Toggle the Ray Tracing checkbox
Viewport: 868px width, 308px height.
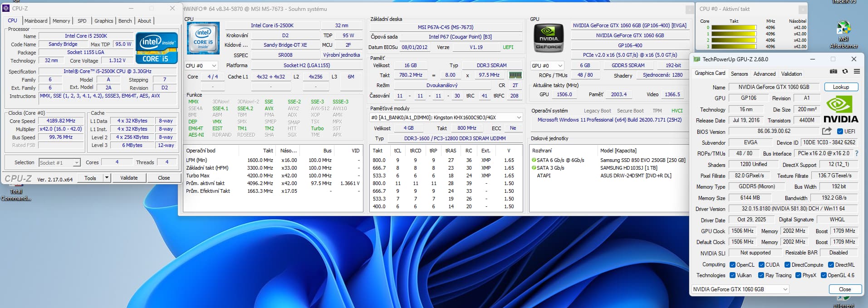[x=761, y=275]
